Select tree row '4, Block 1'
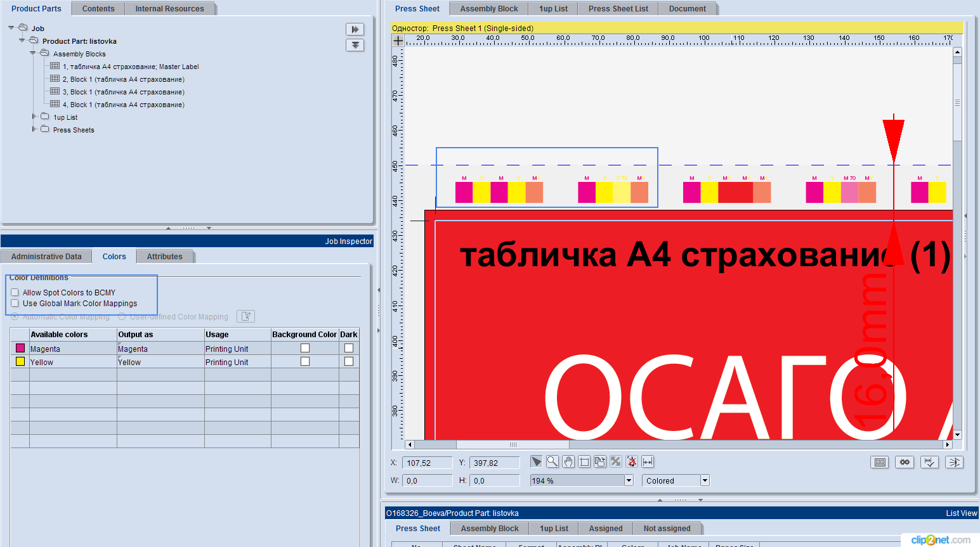The image size is (980, 547). tap(123, 105)
